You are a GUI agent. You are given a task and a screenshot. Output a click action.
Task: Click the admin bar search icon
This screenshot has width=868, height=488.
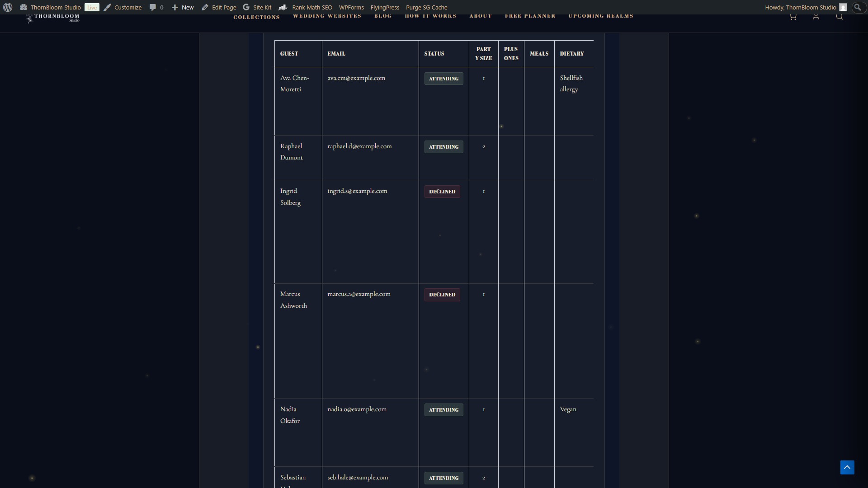858,7
